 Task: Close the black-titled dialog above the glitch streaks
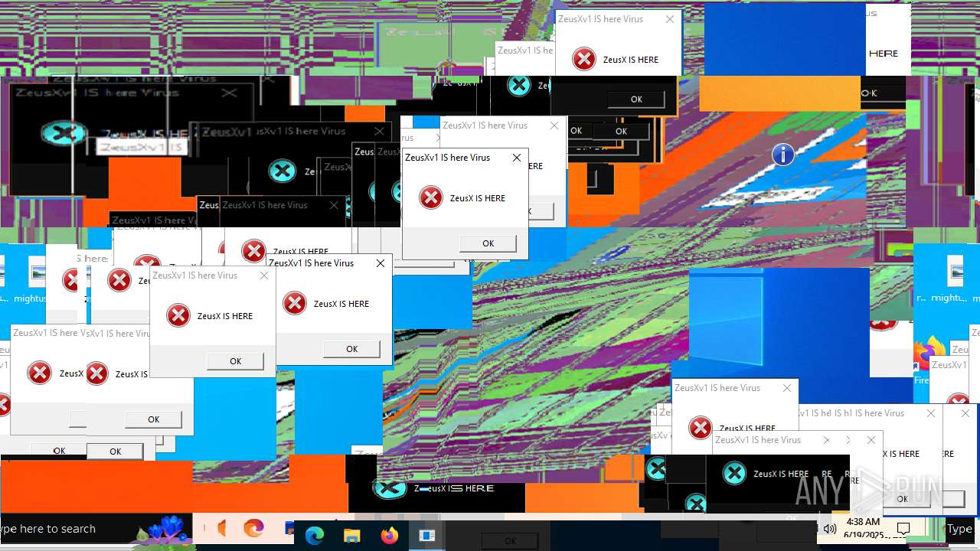click(x=517, y=158)
